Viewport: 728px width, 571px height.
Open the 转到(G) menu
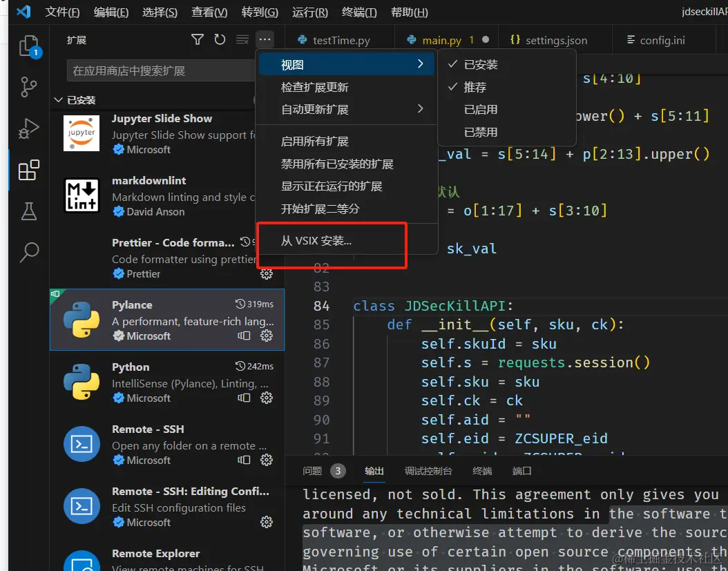[x=260, y=12]
